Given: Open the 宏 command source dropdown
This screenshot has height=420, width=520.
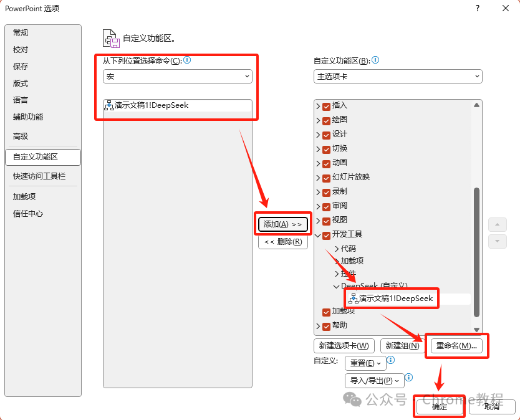Looking at the screenshot, I should click(178, 76).
